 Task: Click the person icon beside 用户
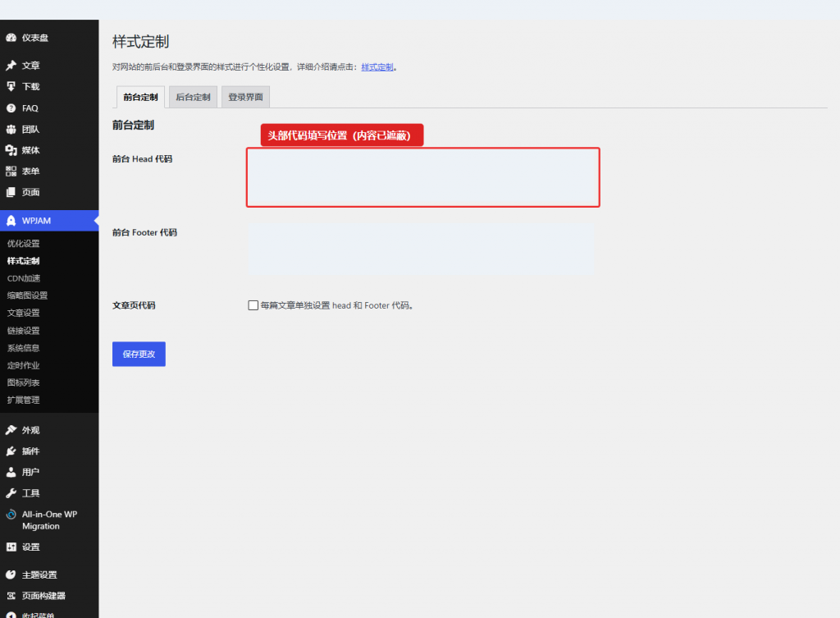pos(11,472)
